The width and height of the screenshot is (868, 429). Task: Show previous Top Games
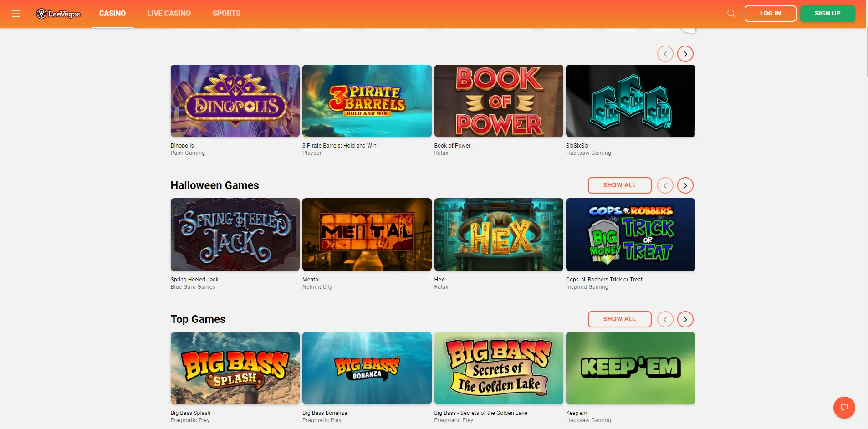[x=665, y=319]
